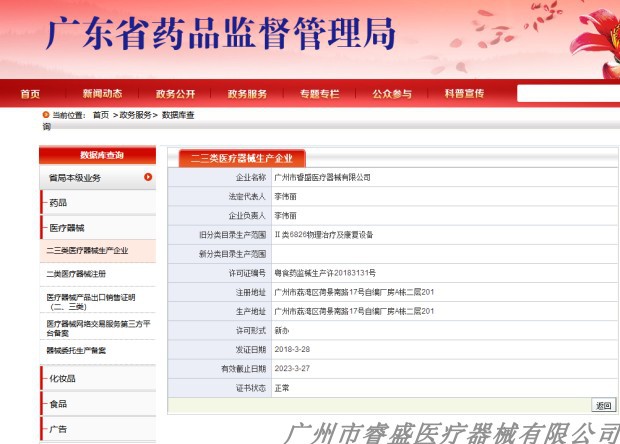Open 医疗器械产品出口销售证明 link

point(91,302)
